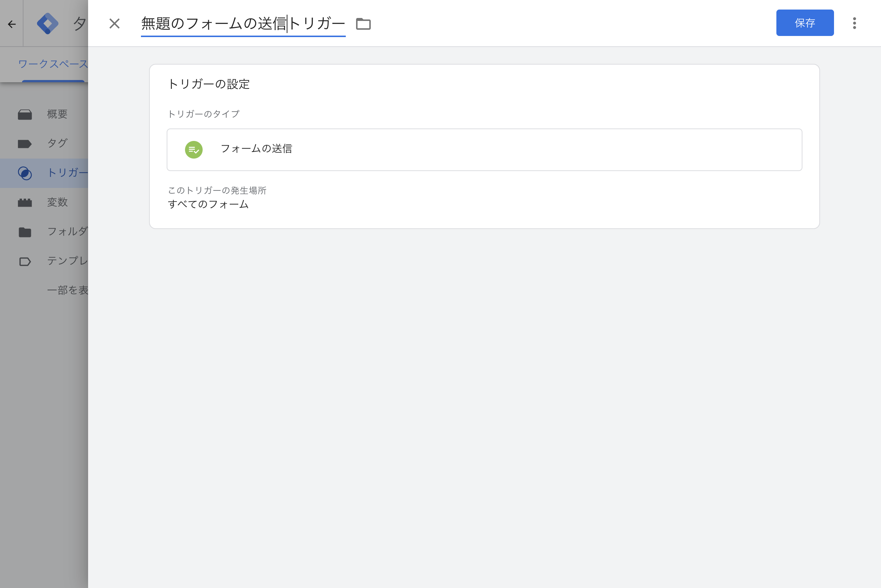Select トリガー in the sidebar
Screen dimensions: 881x588
point(44,173)
